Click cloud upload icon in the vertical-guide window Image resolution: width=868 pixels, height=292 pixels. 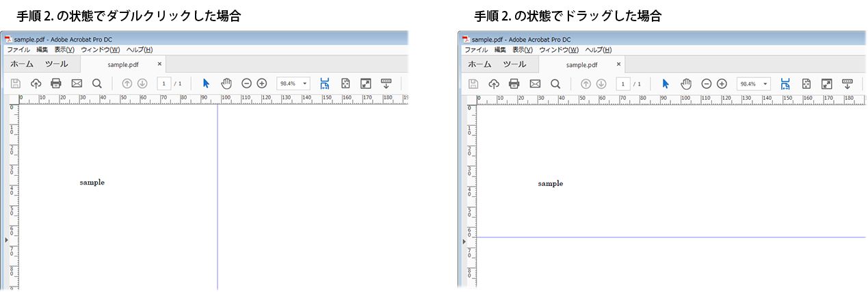point(36,83)
